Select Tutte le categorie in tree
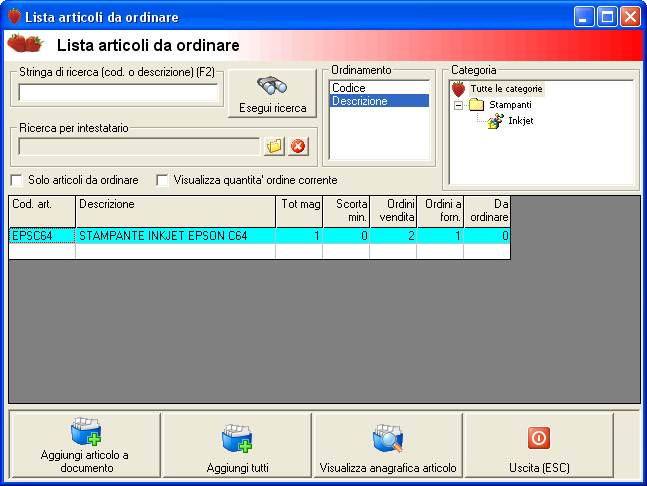This screenshot has width=647, height=486. pyautogui.click(x=506, y=89)
